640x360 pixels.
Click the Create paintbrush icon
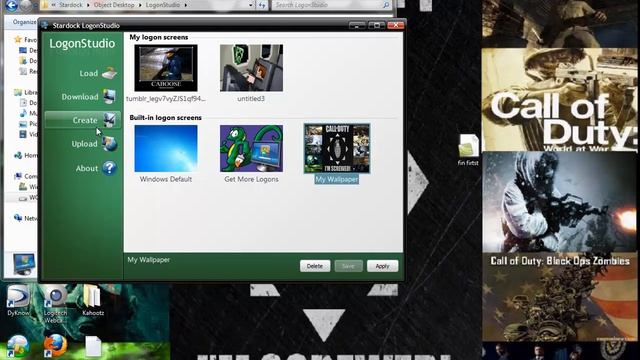[109, 120]
